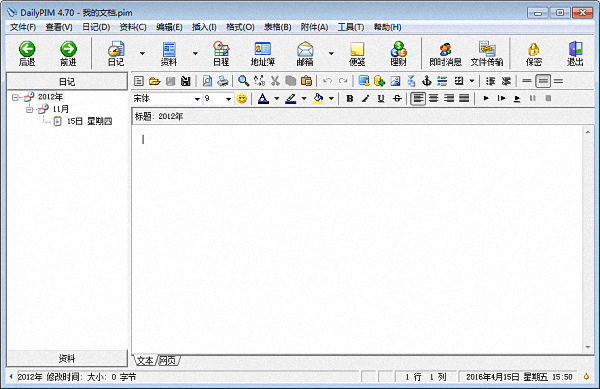Click the 后退 back button
Viewport: 600px width, 389px height.
click(27, 53)
